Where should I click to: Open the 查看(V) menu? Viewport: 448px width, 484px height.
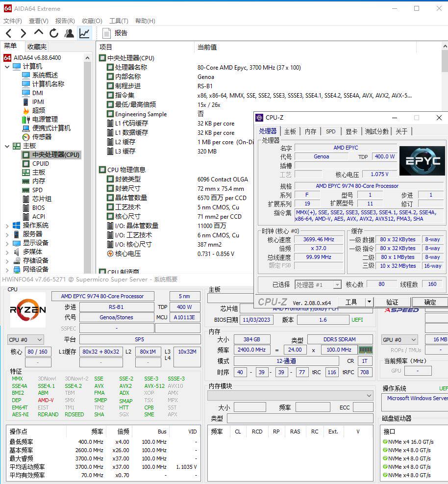(39, 21)
